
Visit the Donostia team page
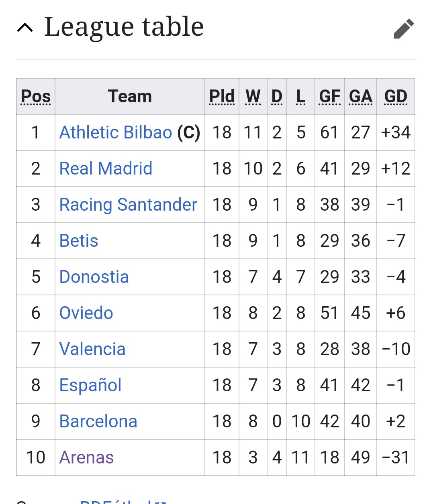[x=94, y=277]
